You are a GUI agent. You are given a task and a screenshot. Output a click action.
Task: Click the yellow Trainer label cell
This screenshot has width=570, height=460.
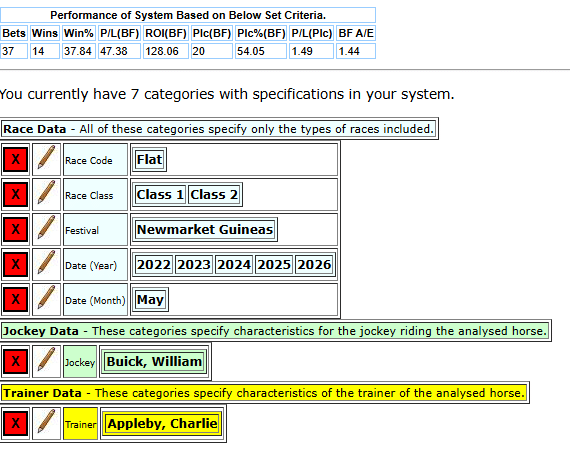(x=80, y=424)
